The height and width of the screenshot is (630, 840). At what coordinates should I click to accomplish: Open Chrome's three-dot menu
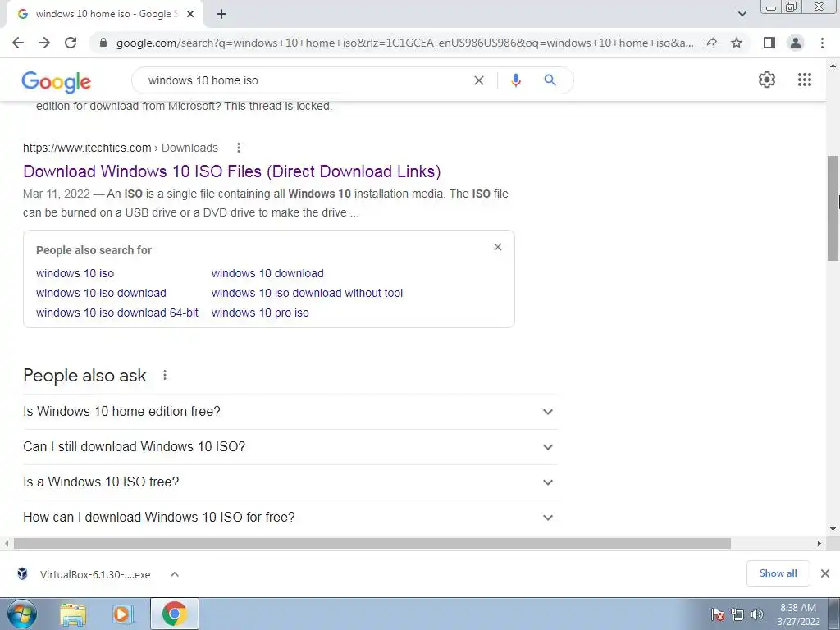[822, 43]
